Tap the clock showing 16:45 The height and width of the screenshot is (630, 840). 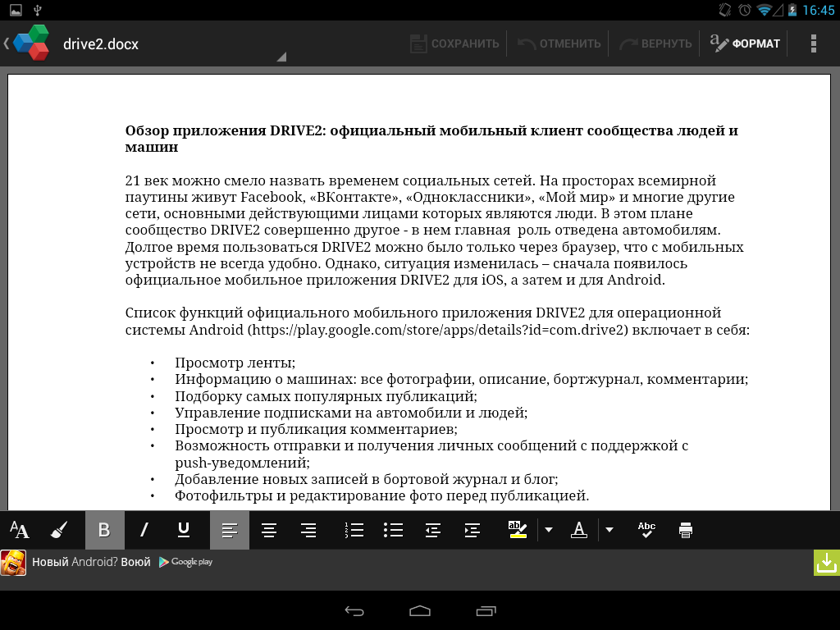[818, 10]
